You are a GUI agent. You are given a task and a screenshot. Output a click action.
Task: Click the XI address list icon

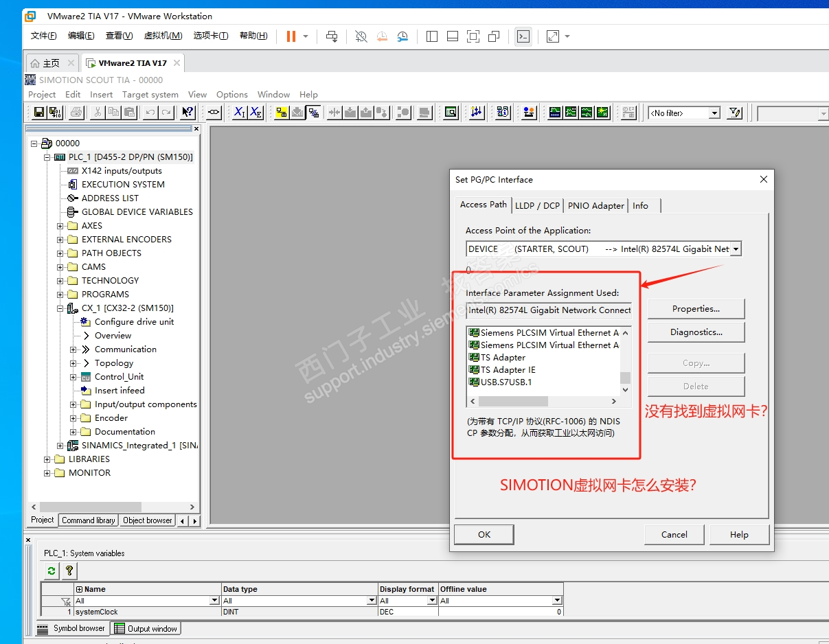(x=240, y=113)
